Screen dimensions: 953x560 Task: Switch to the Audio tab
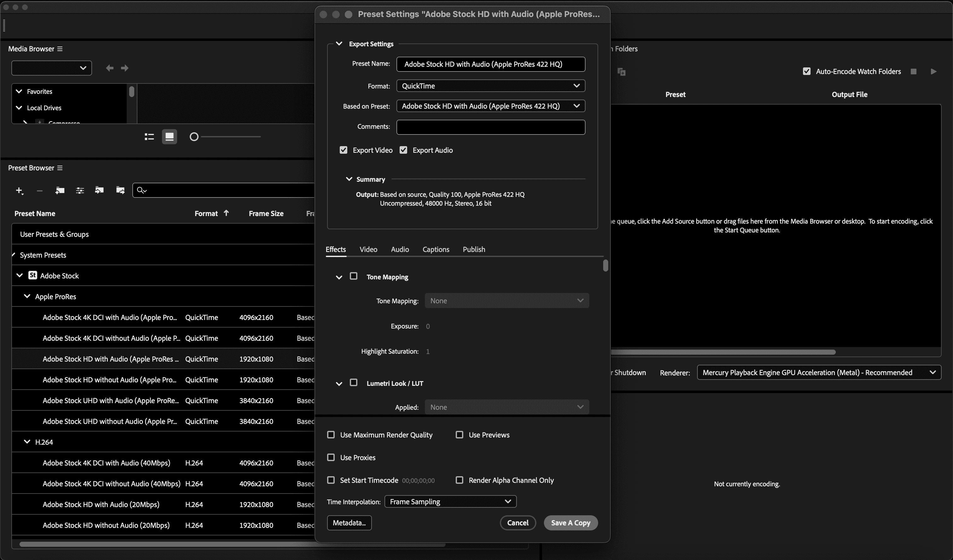(400, 249)
